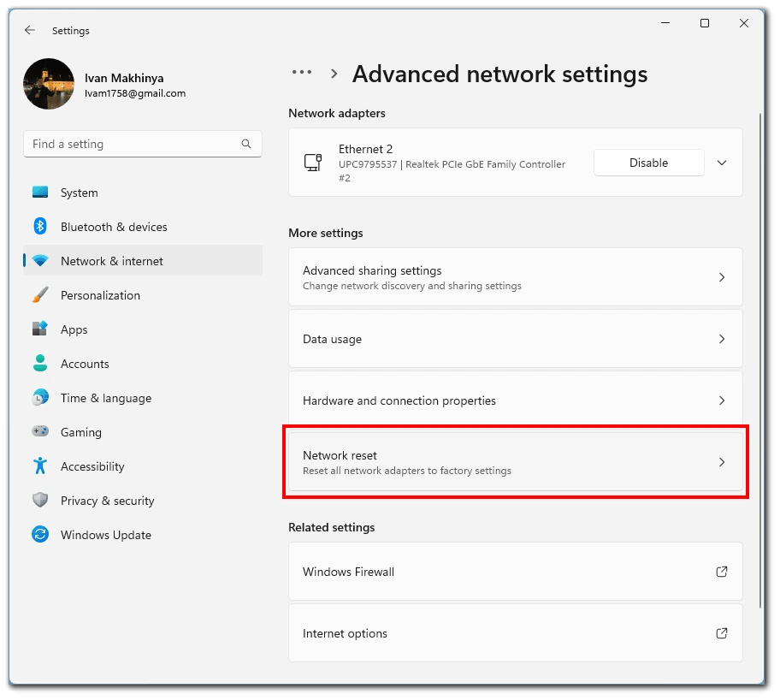Launch Windows Firewall settings
Screen dimensions: 780x700
(516, 572)
